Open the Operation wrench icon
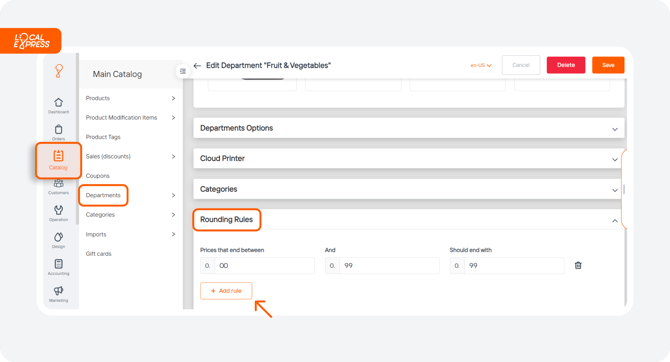Screen dimensions: 670x362 [x=59, y=210]
